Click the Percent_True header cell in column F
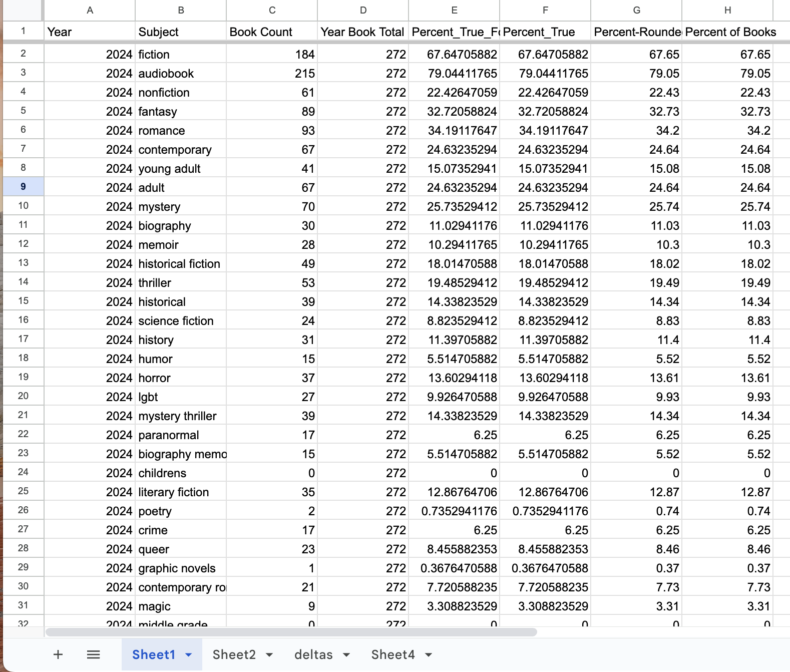The width and height of the screenshot is (790, 672). [545, 32]
